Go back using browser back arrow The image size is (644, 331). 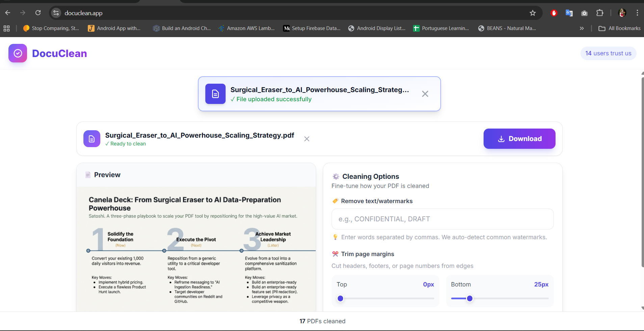(8, 13)
